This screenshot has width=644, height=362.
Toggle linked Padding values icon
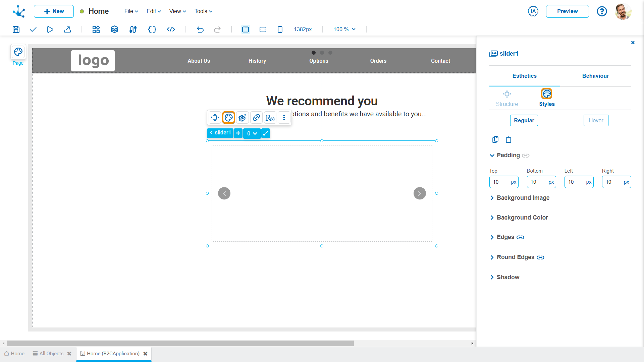tap(526, 156)
